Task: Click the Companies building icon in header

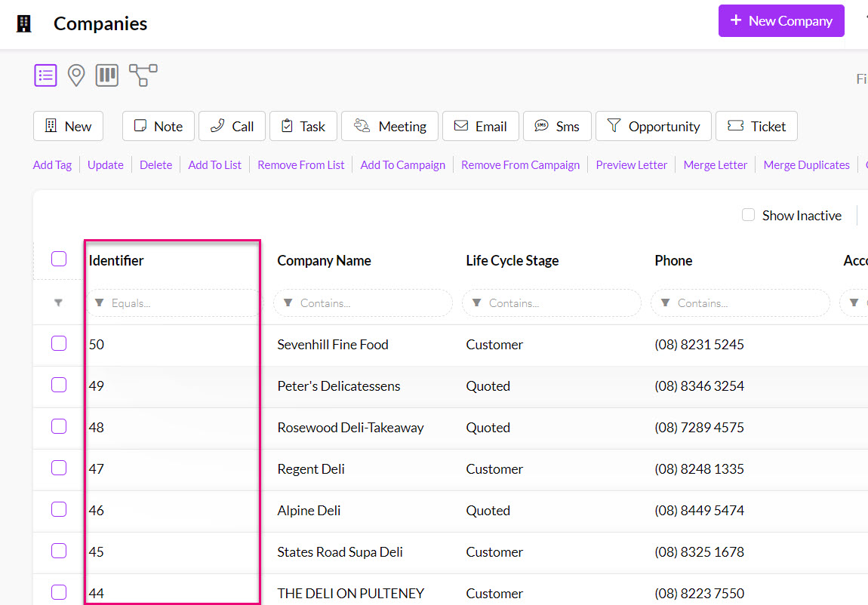Action: [x=24, y=23]
